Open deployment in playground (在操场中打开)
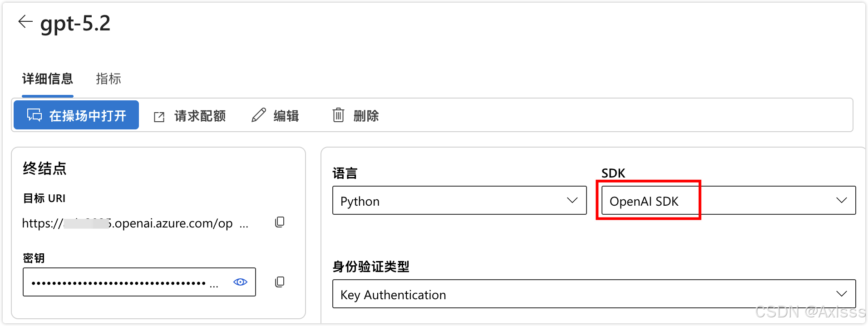Viewport: 868px width, 326px height. pos(76,115)
